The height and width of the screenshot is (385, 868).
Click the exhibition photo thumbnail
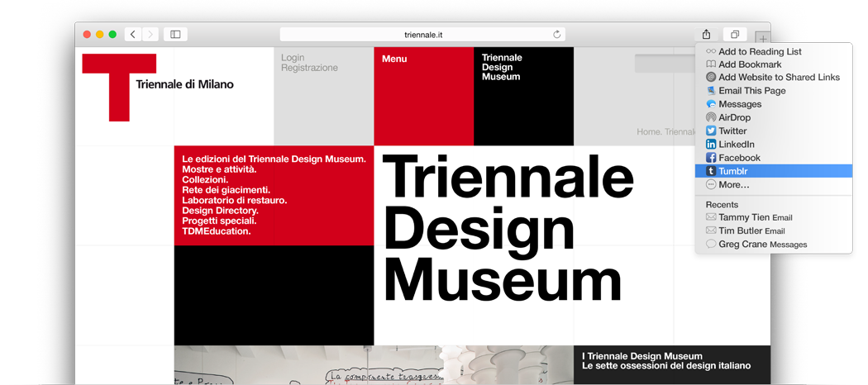(x=374, y=365)
